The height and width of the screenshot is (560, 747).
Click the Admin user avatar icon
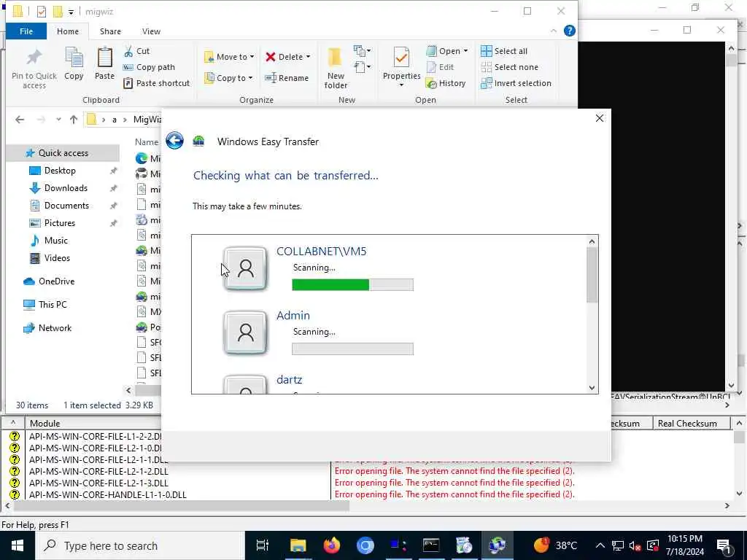pos(245,332)
